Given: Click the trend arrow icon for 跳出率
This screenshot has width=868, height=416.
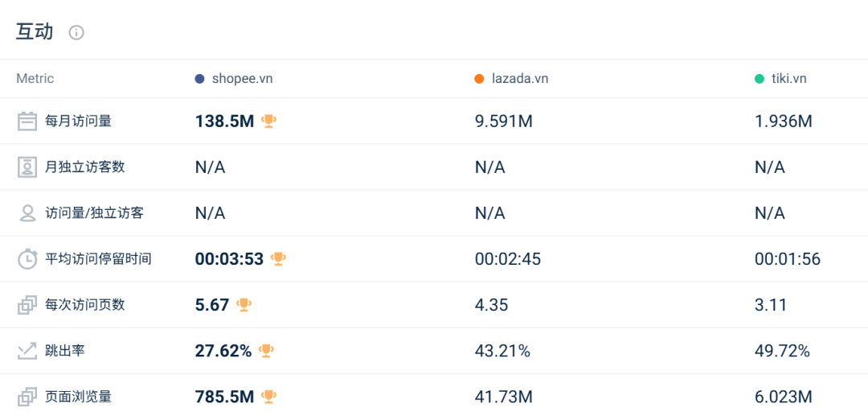Looking at the screenshot, I should click(27, 351).
